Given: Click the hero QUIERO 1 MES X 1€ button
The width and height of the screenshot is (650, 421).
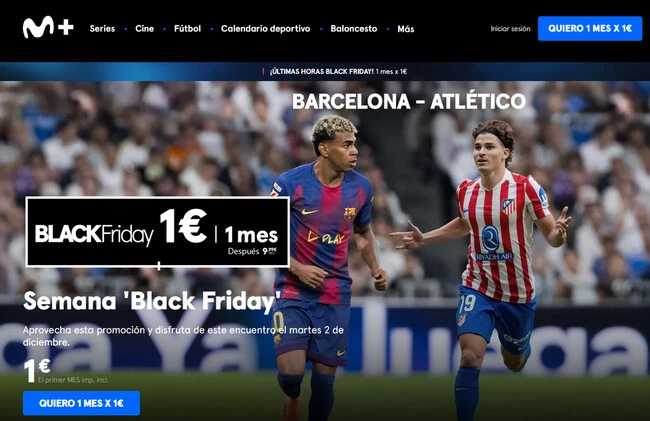Looking at the screenshot, I should pos(81,403).
